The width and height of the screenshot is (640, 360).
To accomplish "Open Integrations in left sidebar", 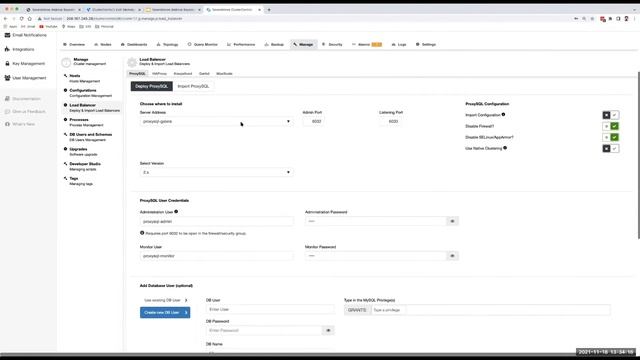I will pos(20,49).
